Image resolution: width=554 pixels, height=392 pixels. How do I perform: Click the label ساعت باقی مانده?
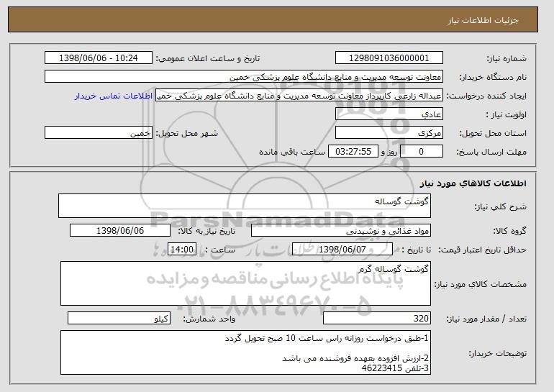click(292, 152)
